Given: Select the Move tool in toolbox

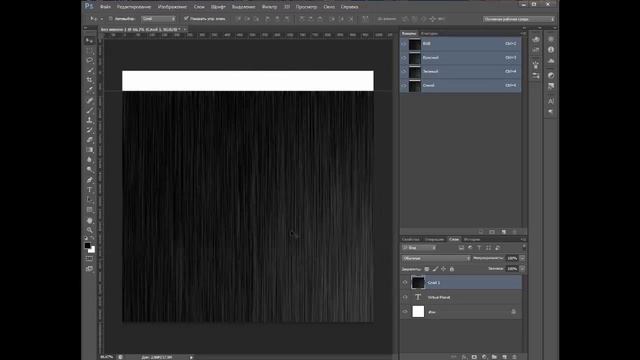Looking at the screenshot, I should pos(89,40).
